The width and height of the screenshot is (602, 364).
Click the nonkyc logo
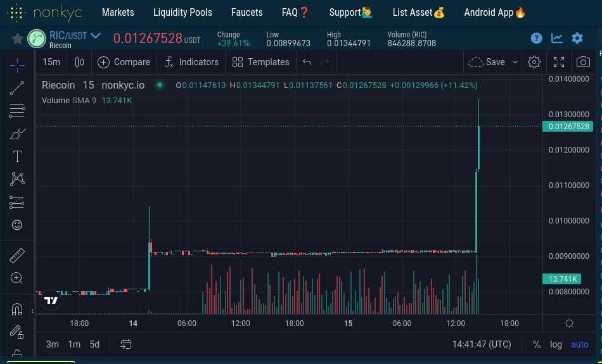coord(44,13)
